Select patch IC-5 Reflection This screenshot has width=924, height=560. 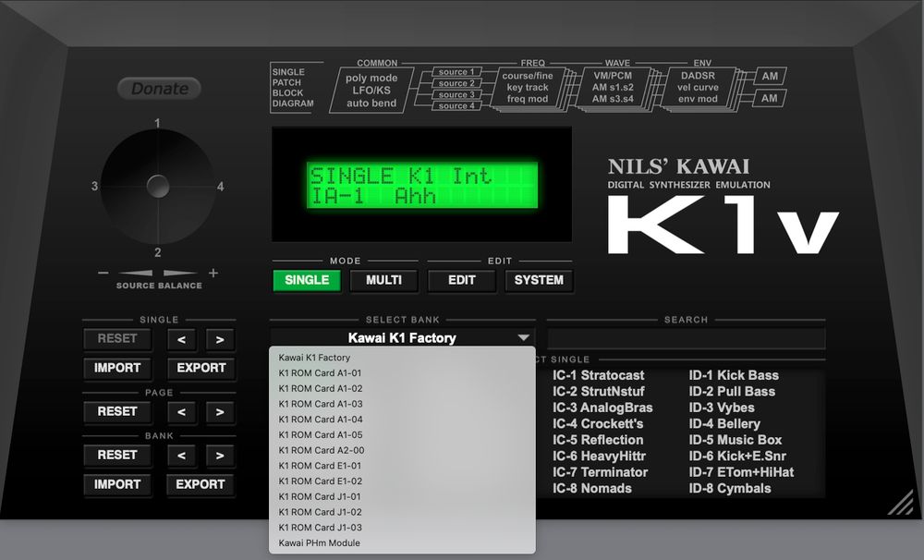[x=598, y=440]
